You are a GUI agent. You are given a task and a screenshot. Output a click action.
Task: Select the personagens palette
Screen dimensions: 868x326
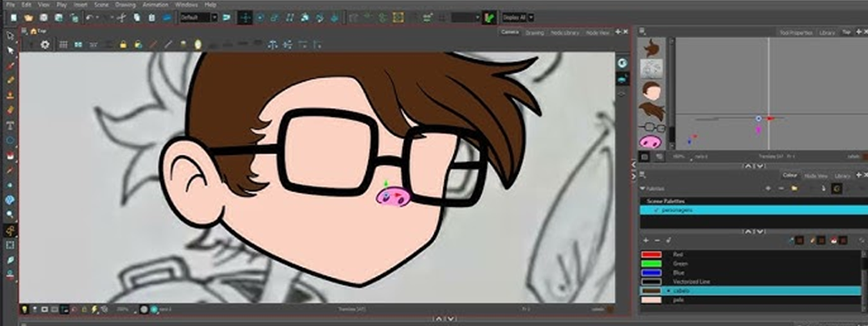[x=754, y=210]
